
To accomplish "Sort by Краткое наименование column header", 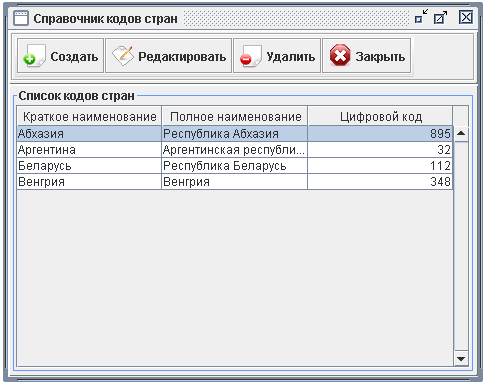I will [x=89, y=116].
